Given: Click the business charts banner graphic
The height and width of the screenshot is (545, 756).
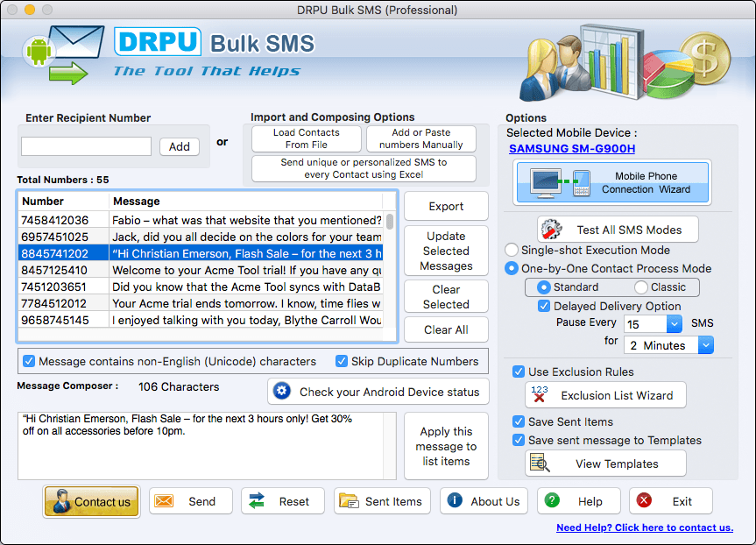Looking at the screenshot, I should pyautogui.click(x=625, y=63).
